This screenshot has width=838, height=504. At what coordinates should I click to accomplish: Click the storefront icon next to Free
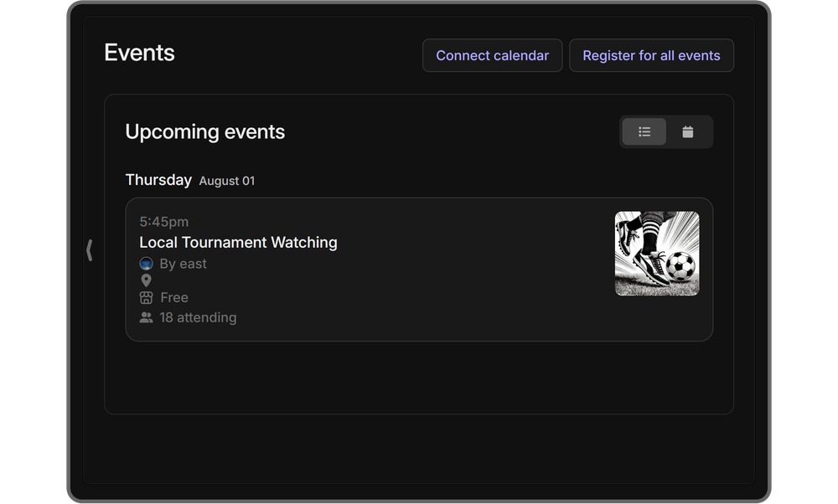click(146, 297)
